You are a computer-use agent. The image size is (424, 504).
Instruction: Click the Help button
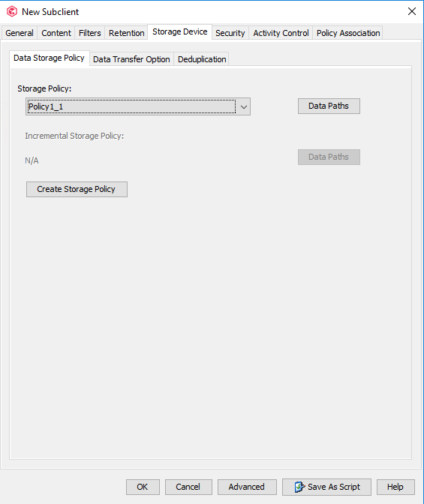pos(395,487)
